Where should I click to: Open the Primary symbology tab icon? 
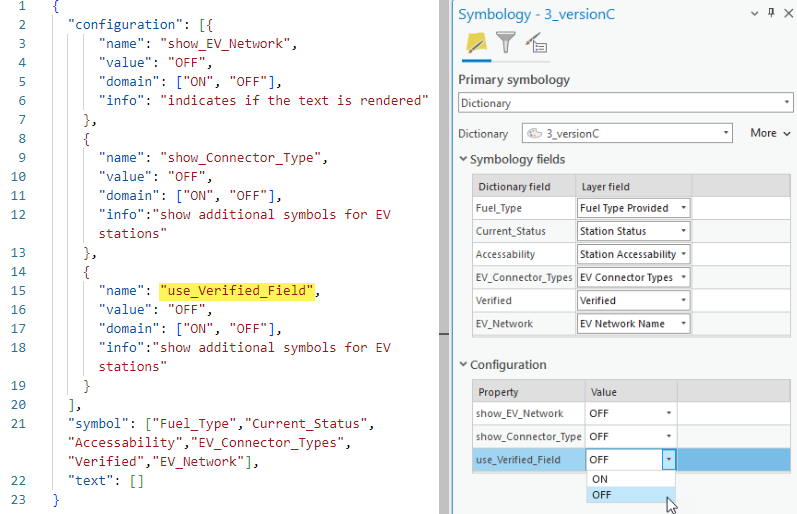[x=475, y=43]
